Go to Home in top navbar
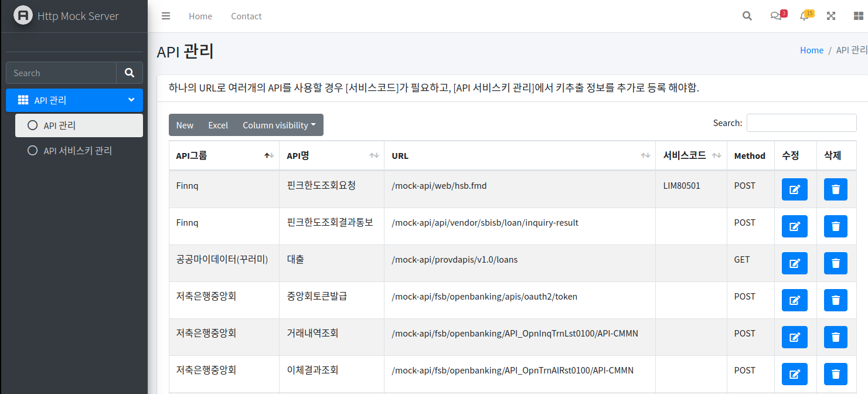Image resolution: width=868 pixels, height=394 pixels. point(200,16)
